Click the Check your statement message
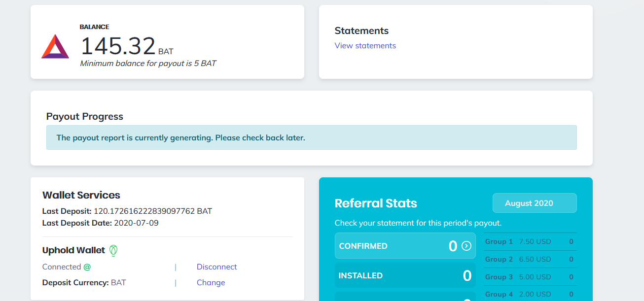The width and height of the screenshot is (644, 301). pos(418,223)
